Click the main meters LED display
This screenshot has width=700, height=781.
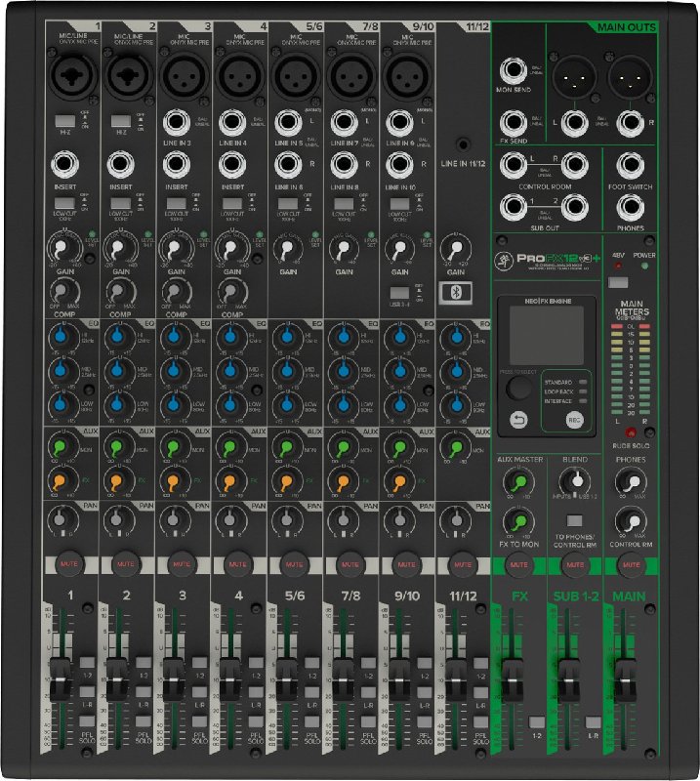click(631, 369)
